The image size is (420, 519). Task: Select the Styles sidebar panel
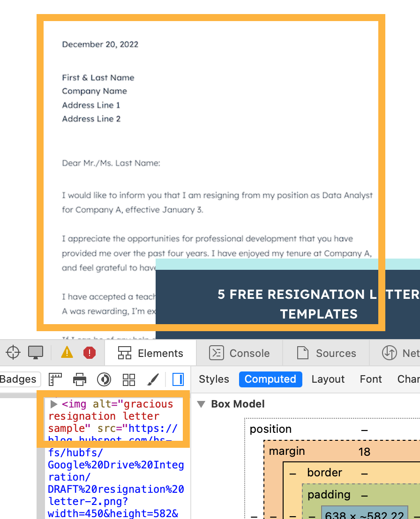214,379
